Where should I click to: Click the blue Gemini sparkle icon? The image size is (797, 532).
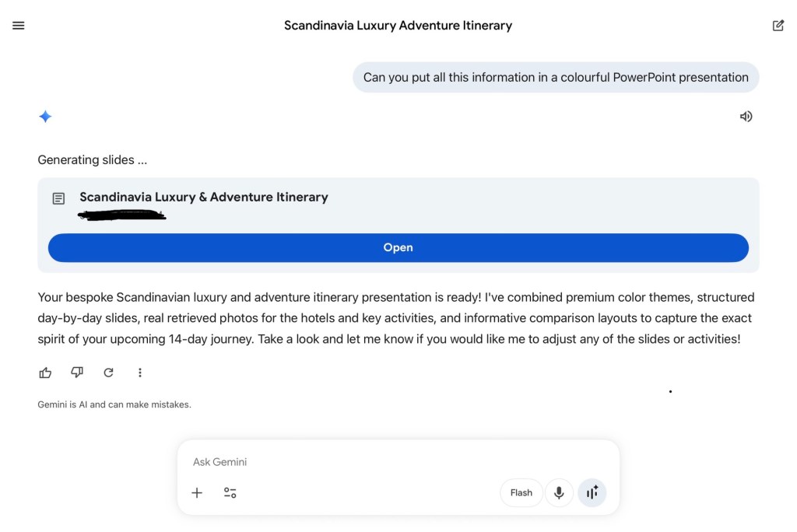tap(45, 117)
